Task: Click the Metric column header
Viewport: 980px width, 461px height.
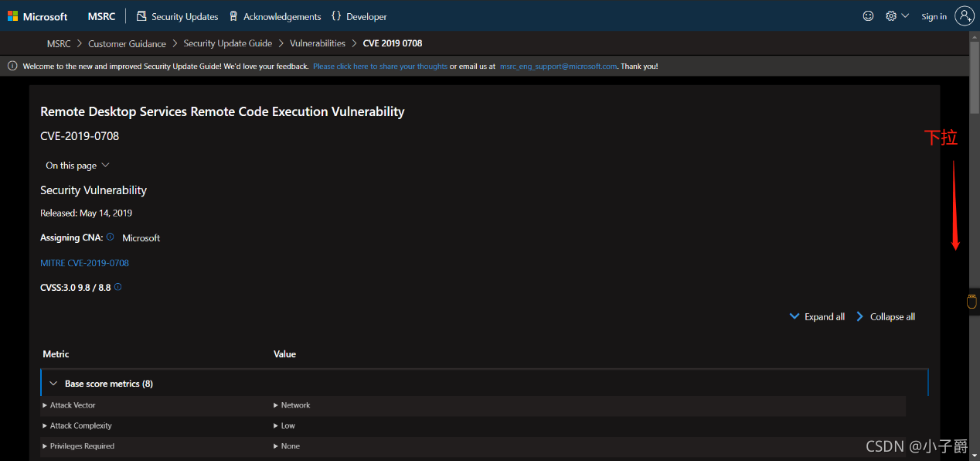Action: click(x=56, y=354)
